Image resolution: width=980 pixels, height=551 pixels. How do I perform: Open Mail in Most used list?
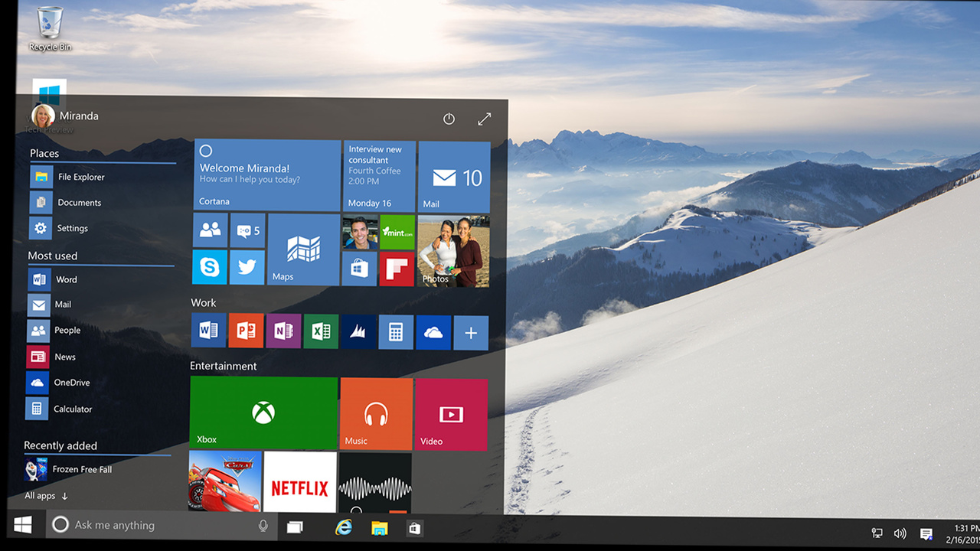100,305
